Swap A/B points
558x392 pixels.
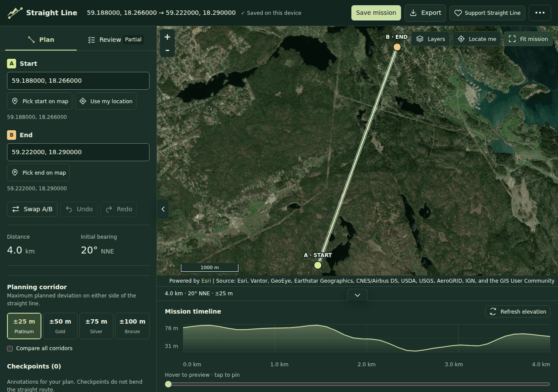[x=32, y=209]
